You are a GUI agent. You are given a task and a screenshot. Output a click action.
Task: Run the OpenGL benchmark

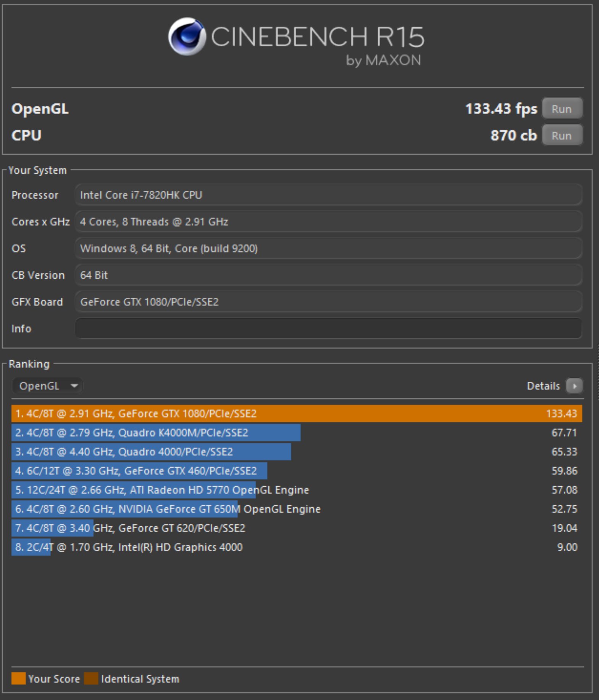[x=562, y=109]
